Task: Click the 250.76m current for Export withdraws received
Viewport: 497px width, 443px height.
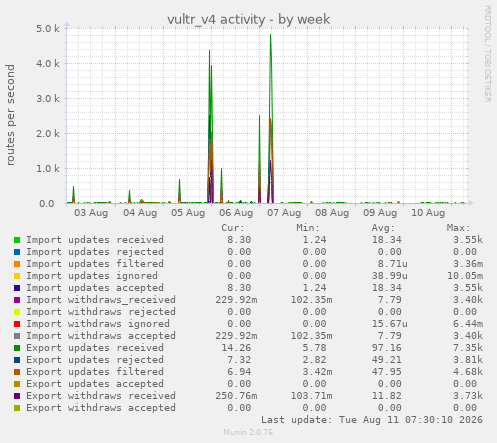Action: point(236,396)
